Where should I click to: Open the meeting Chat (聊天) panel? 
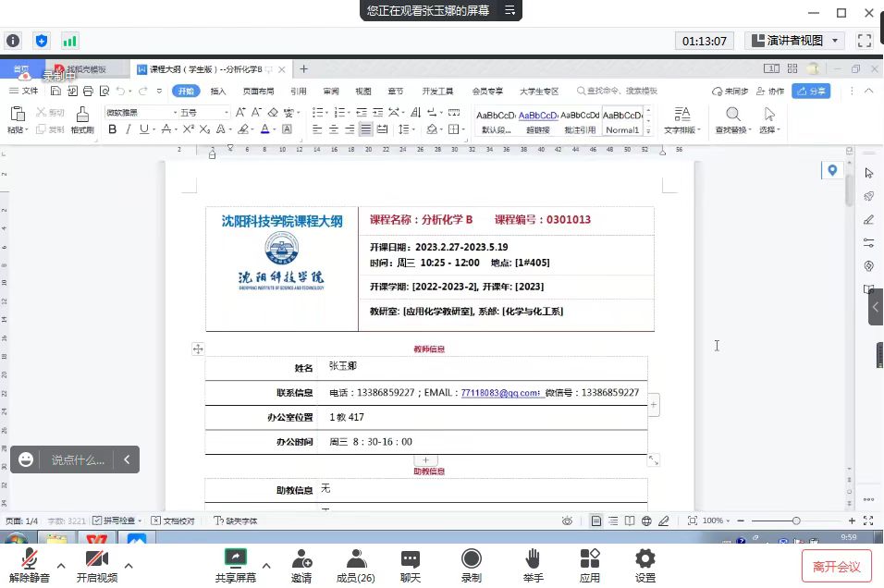pyautogui.click(x=410, y=565)
